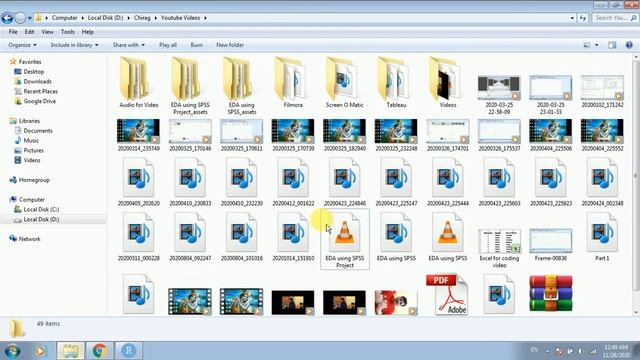Select VLC file EDA using SPSS Project
This screenshot has width=640, height=360.
pos(344,240)
